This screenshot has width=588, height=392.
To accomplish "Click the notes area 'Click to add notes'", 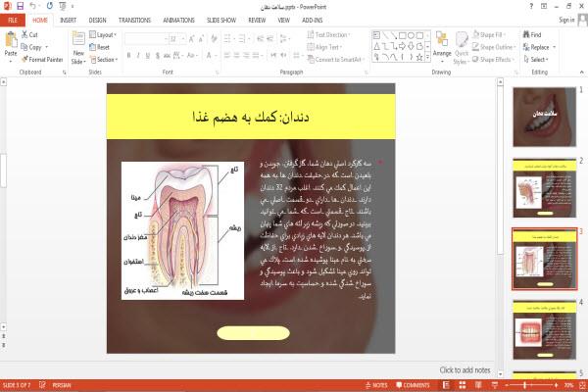I will tap(465, 370).
